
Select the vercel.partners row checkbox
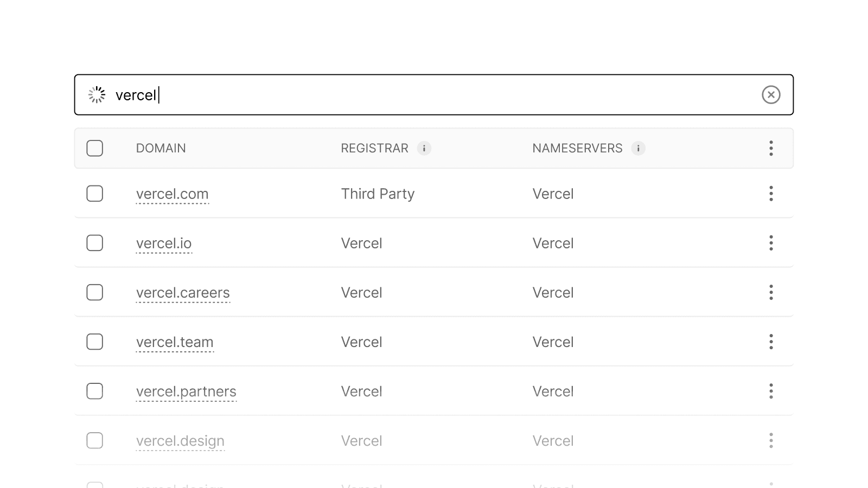[94, 391]
